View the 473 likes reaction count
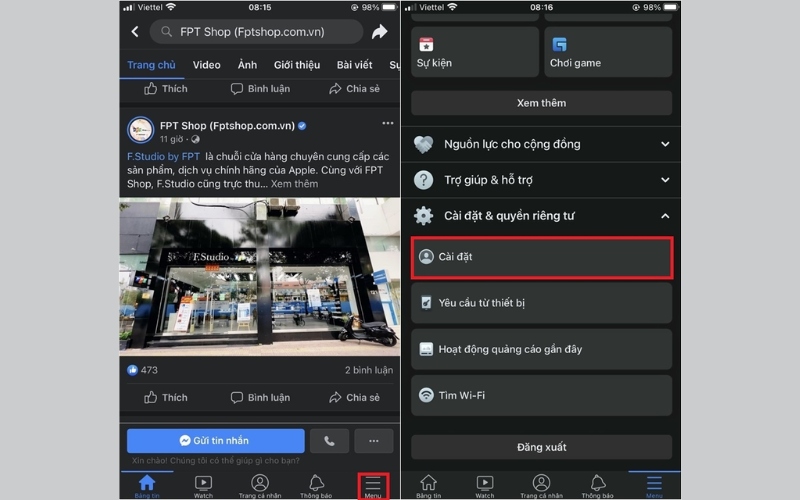The width and height of the screenshot is (800, 500). [142, 370]
